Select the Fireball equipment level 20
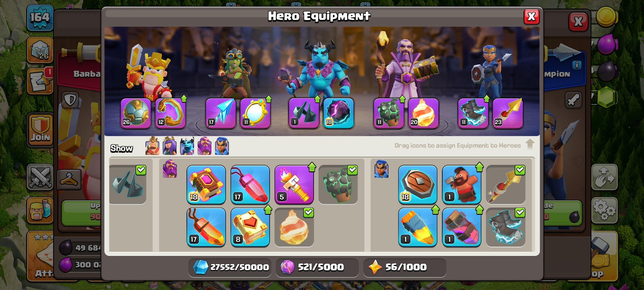 click(423, 113)
